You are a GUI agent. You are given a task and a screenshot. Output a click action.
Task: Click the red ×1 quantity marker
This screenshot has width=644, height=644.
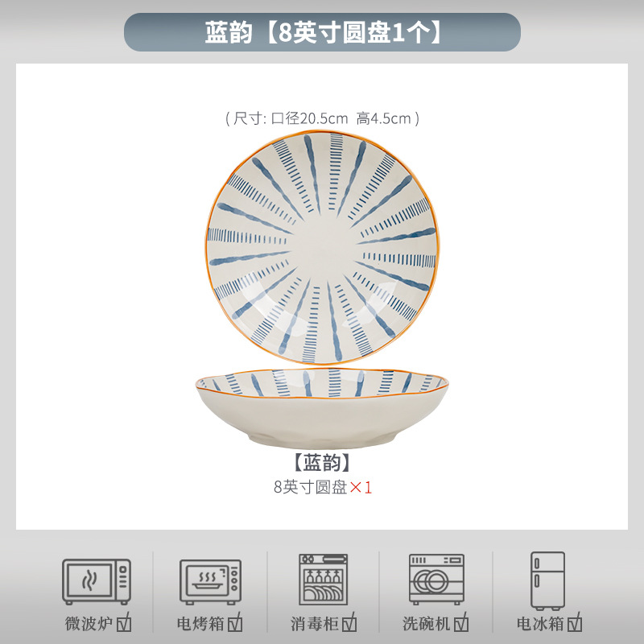point(361,488)
